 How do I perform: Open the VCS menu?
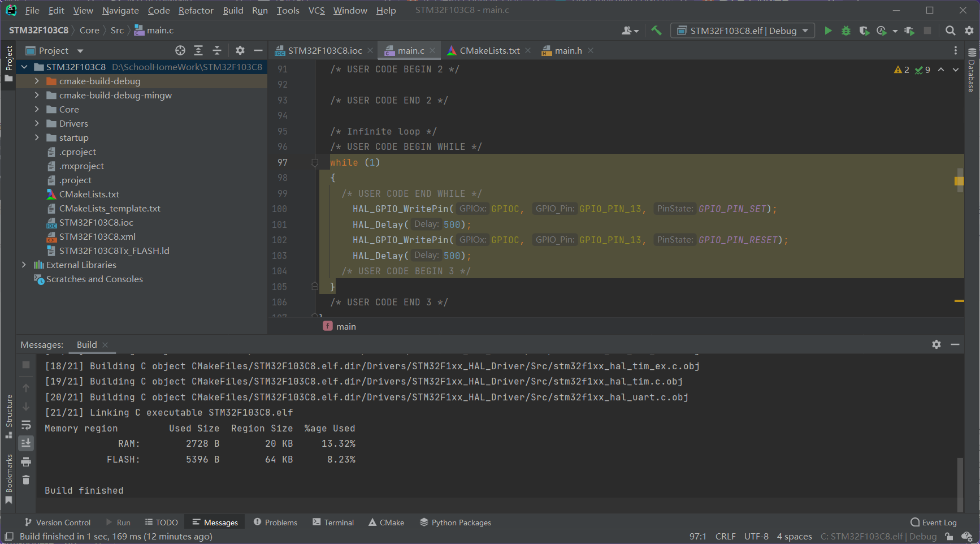click(x=316, y=10)
